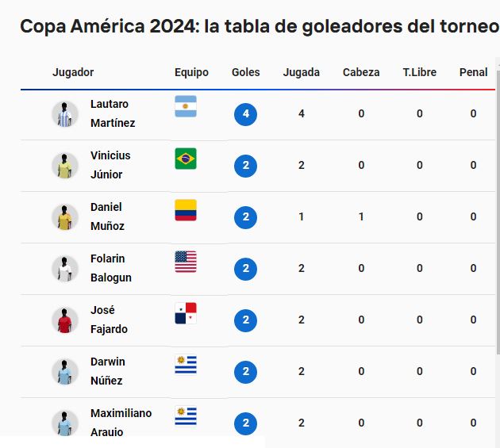The image size is (500, 448).
Task: Click the T.Libre column header
Action: point(420,72)
